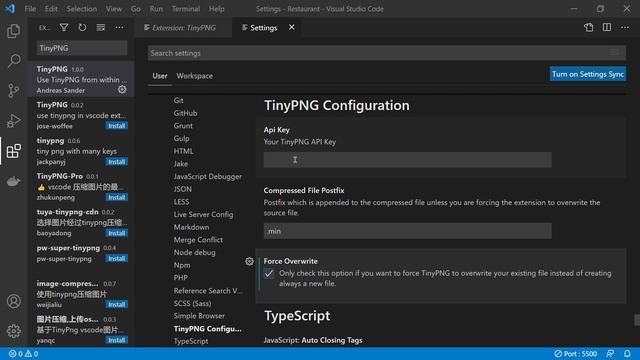Open Settings JSON file icon
The image size is (640, 360).
588,27
